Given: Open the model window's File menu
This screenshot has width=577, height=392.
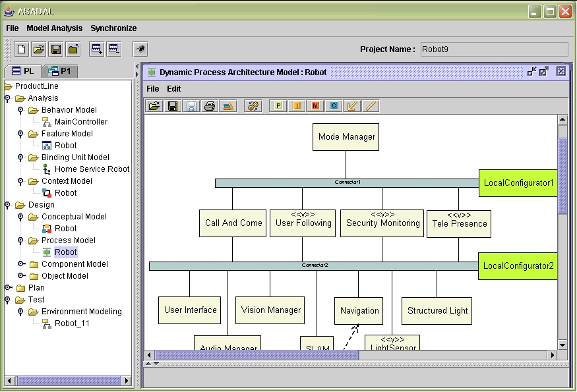Looking at the screenshot, I should point(153,89).
